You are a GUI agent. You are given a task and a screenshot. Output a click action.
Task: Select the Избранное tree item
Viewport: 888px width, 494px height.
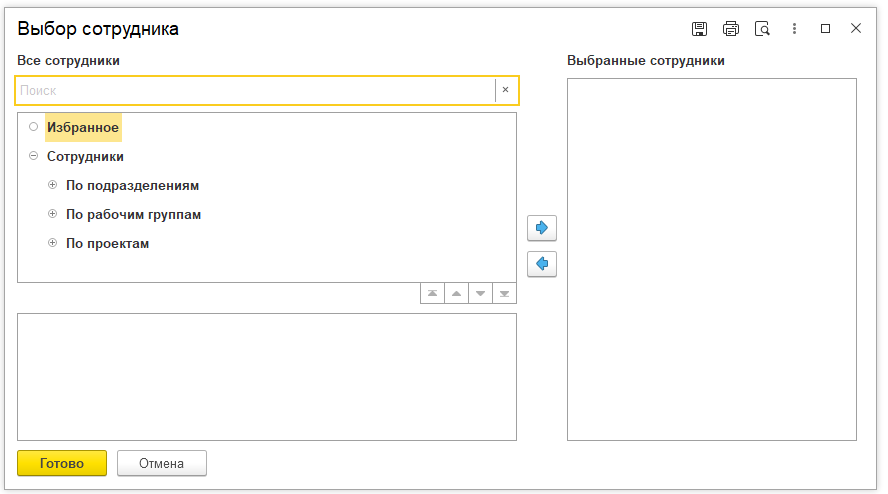(83, 128)
